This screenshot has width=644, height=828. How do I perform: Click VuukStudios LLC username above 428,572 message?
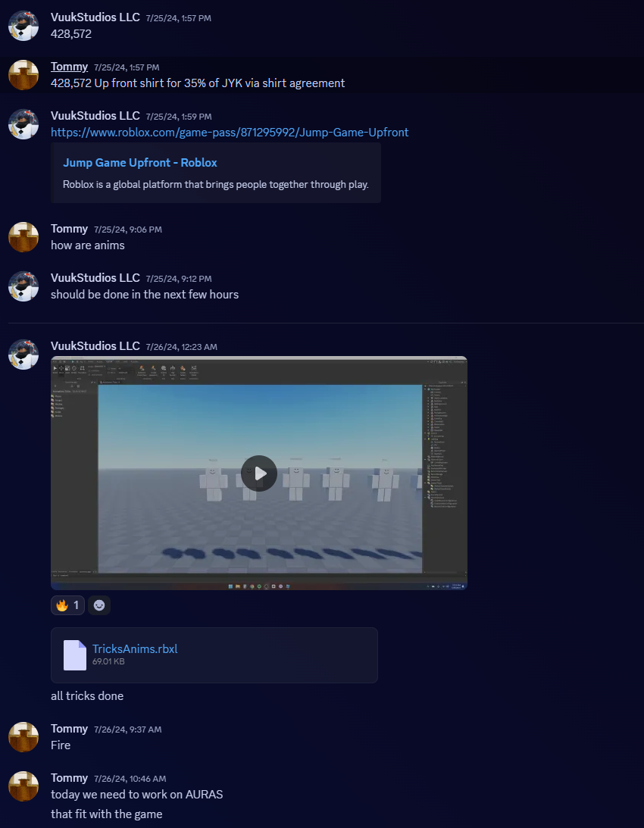click(x=95, y=17)
